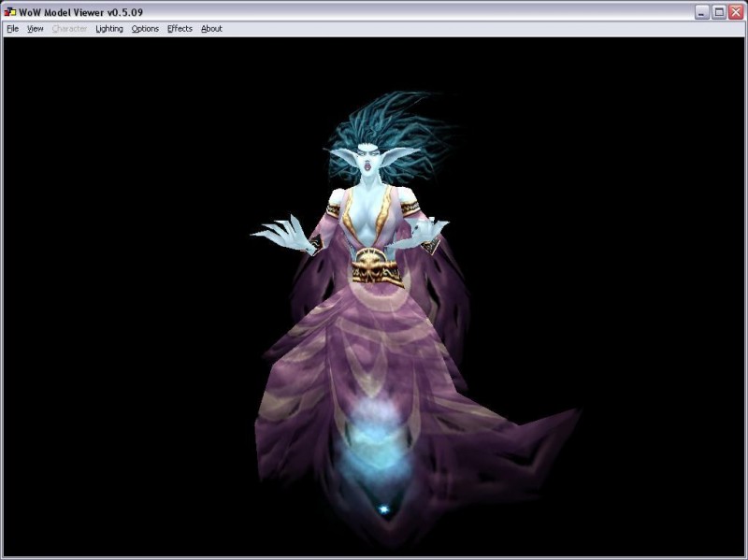Open the File menu
The height and width of the screenshot is (560, 748).
click(x=13, y=29)
